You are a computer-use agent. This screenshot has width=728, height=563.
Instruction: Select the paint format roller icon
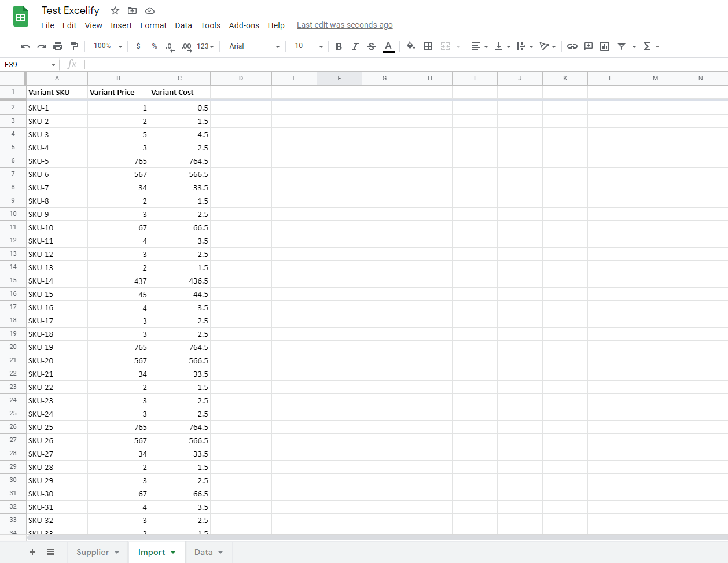pos(74,46)
